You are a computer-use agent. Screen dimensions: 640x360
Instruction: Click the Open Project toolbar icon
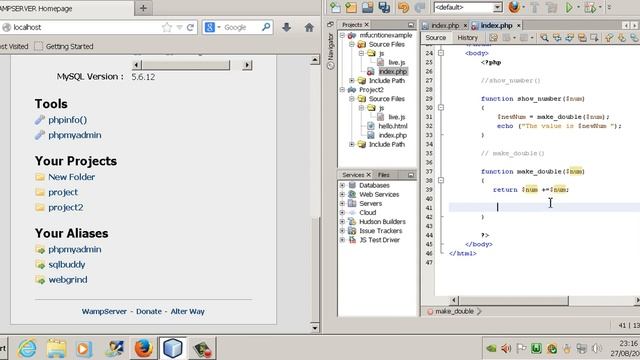367,7
